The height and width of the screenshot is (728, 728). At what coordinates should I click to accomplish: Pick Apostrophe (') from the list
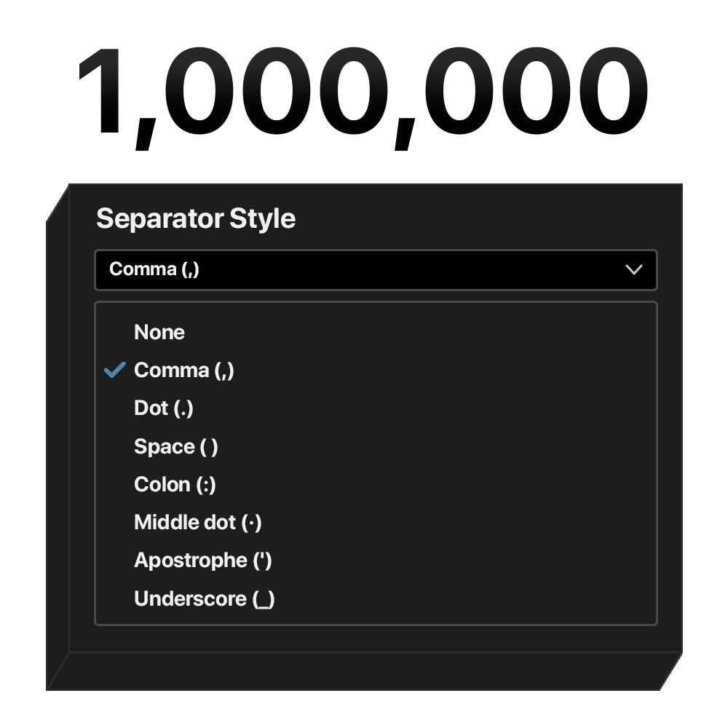pos(202,561)
